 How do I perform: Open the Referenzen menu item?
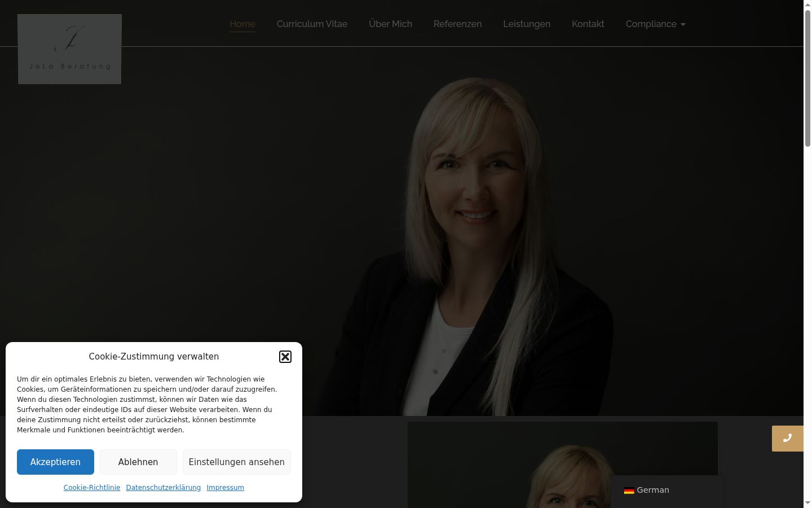(458, 24)
